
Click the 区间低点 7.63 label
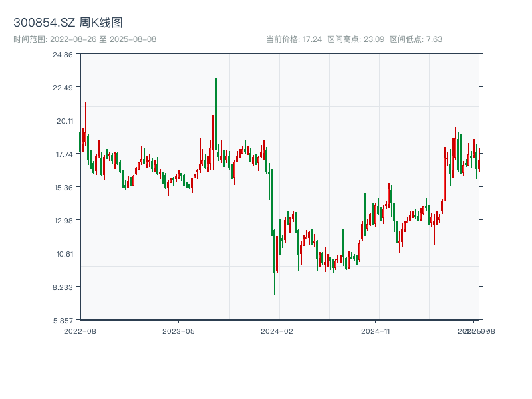pyautogui.click(x=416, y=39)
